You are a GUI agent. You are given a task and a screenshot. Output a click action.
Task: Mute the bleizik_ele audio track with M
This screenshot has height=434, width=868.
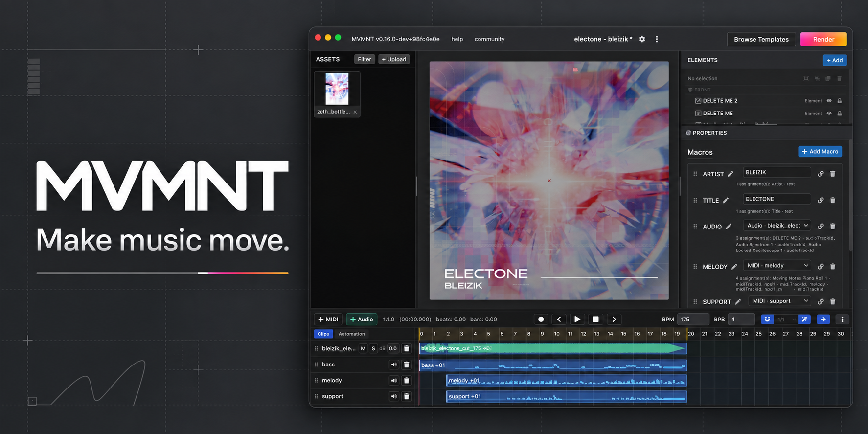(363, 349)
